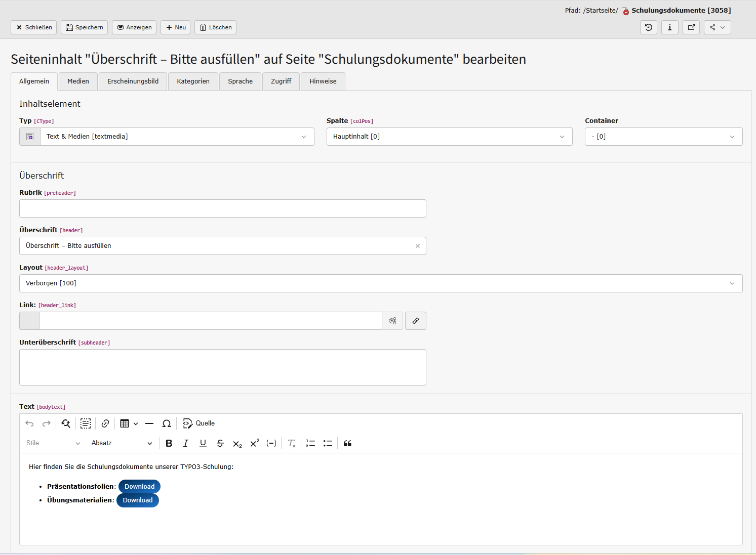This screenshot has height=555, width=756.
Task: Insert a bulleted list
Action: (x=328, y=443)
